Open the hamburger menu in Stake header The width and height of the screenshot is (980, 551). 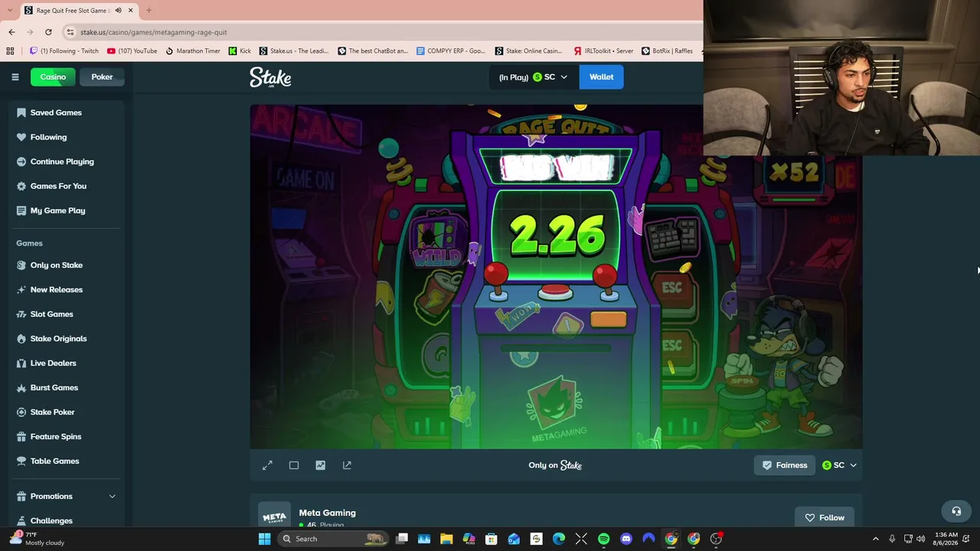coord(15,77)
